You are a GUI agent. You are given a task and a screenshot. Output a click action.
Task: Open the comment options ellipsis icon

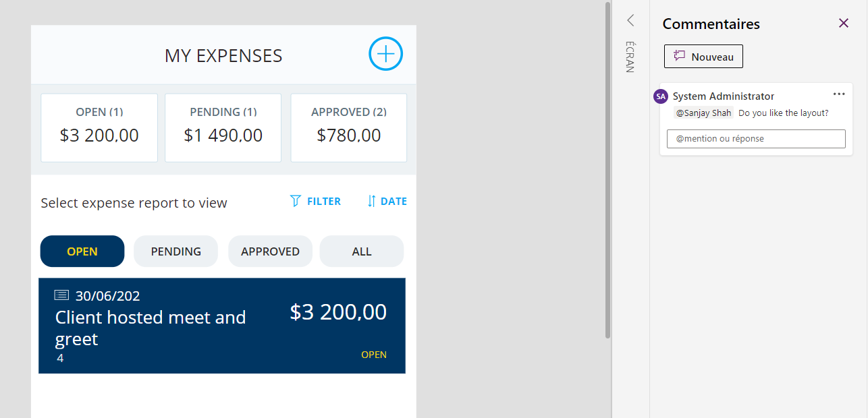(839, 94)
